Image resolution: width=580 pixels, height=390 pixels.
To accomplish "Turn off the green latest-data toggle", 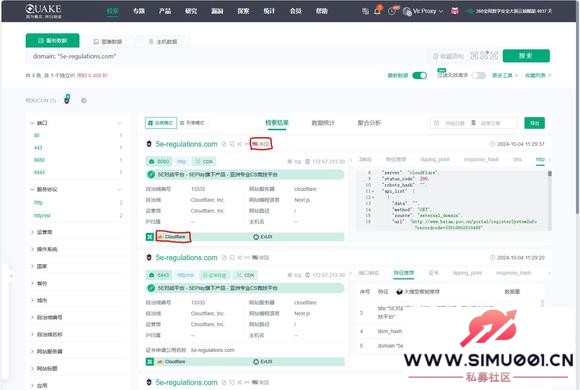I will (x=419, y=75).
